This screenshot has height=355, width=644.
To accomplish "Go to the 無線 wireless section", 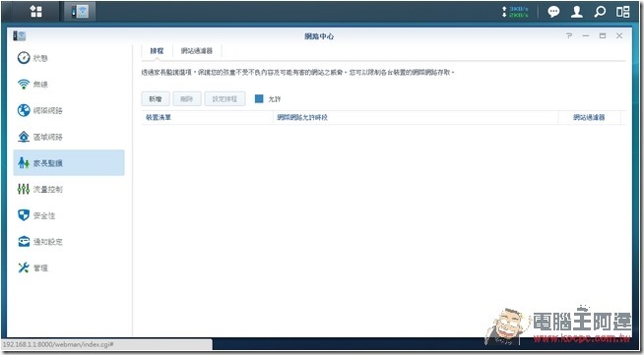I will [x=69, y=85].
